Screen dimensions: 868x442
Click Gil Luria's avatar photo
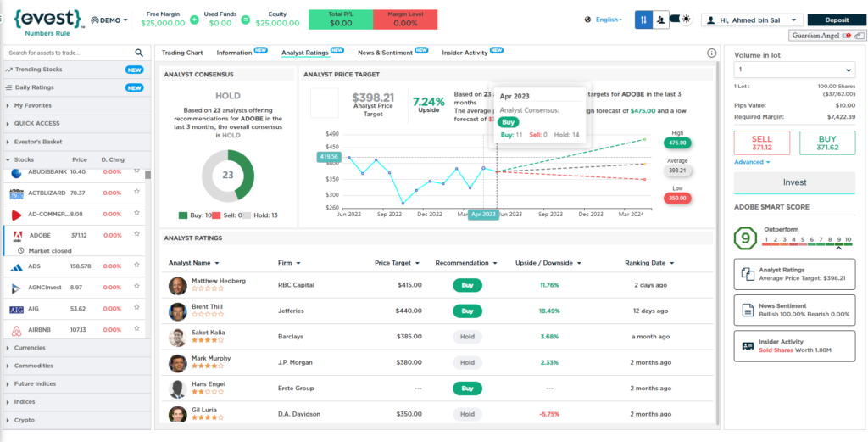coord(178,414)
